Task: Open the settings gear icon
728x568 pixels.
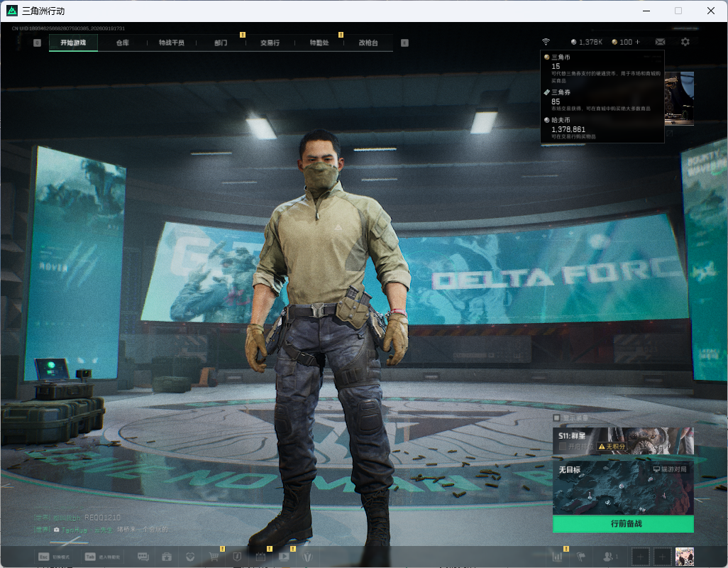Action: (x=685, y=42)
